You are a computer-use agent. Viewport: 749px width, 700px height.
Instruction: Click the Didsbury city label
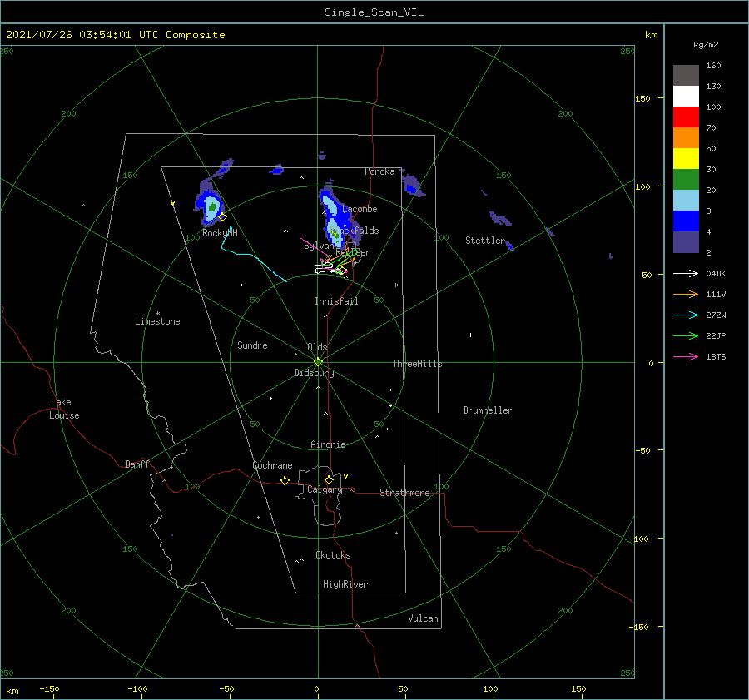pyautogui.click(x=314, y=373)
